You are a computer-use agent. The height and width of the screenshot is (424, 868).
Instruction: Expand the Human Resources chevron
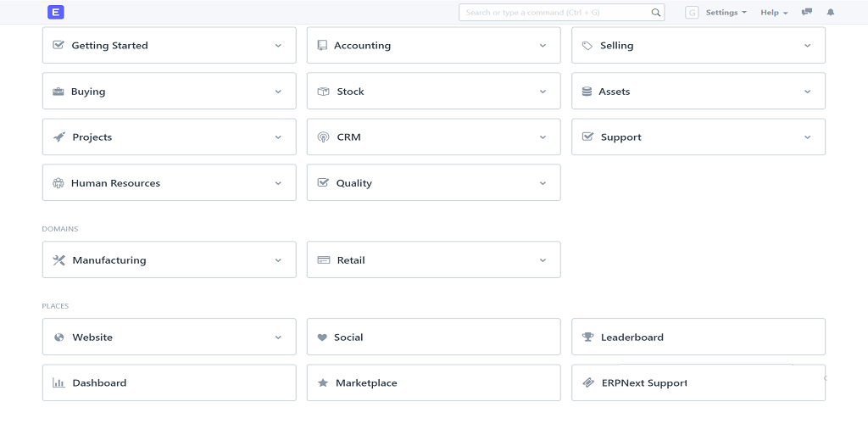[x=278, y=183]
